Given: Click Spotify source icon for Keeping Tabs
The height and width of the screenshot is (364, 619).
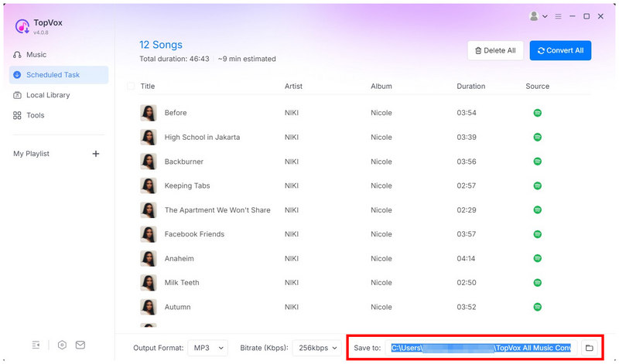Looking at the screenshot, I should click(537, 185).
